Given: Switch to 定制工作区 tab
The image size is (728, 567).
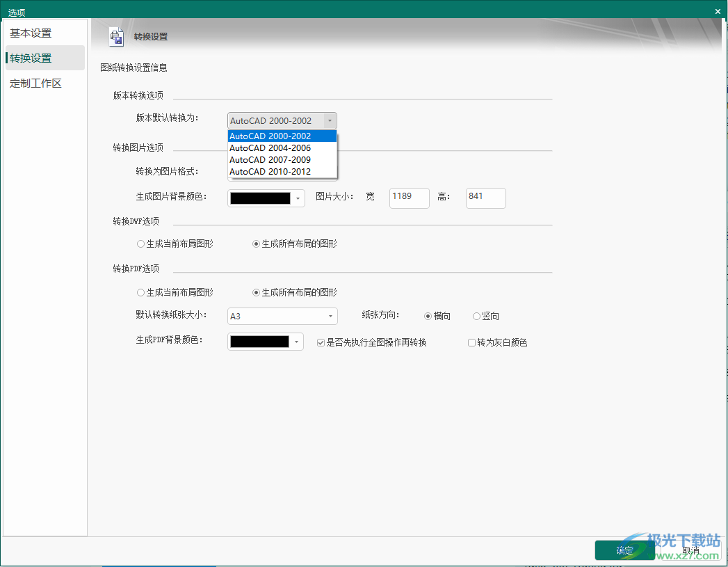Looking at the screenshot, I should [x=45, y=83].
